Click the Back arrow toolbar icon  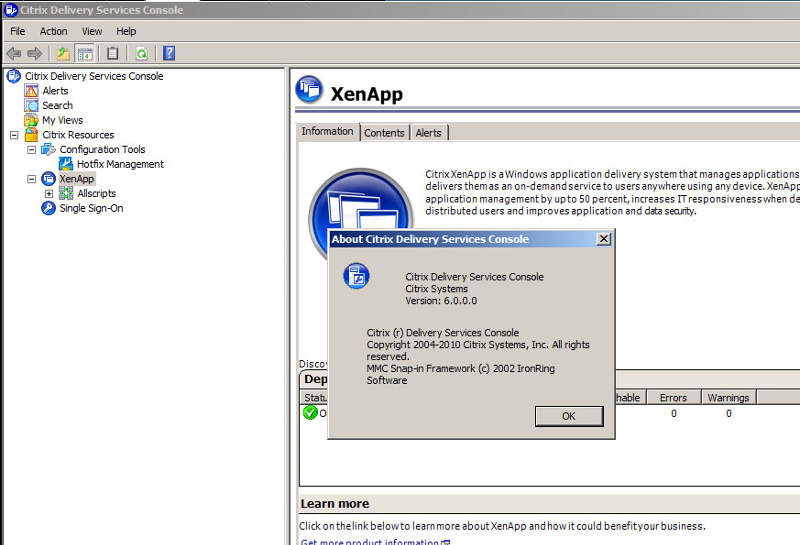[14, 53]
